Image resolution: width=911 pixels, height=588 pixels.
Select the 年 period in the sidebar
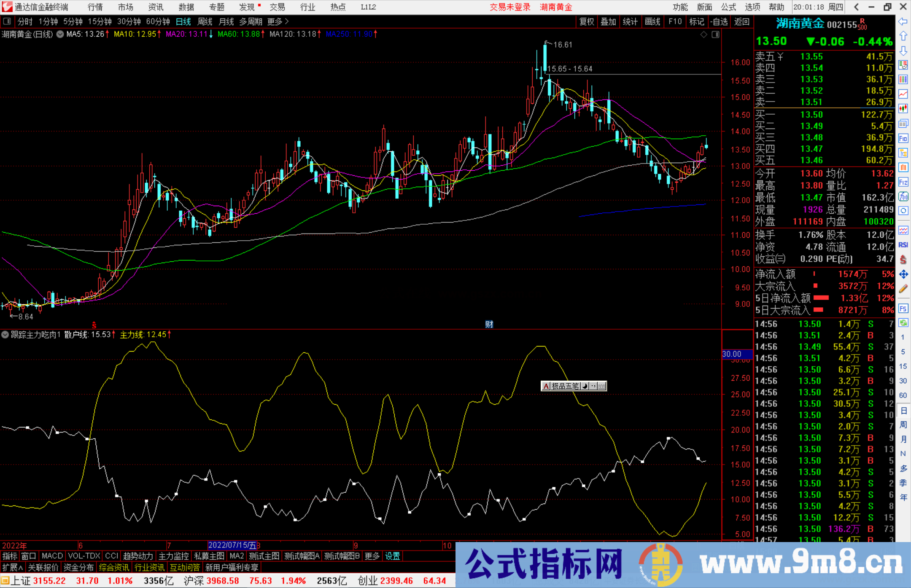click(x=903, y=497)
